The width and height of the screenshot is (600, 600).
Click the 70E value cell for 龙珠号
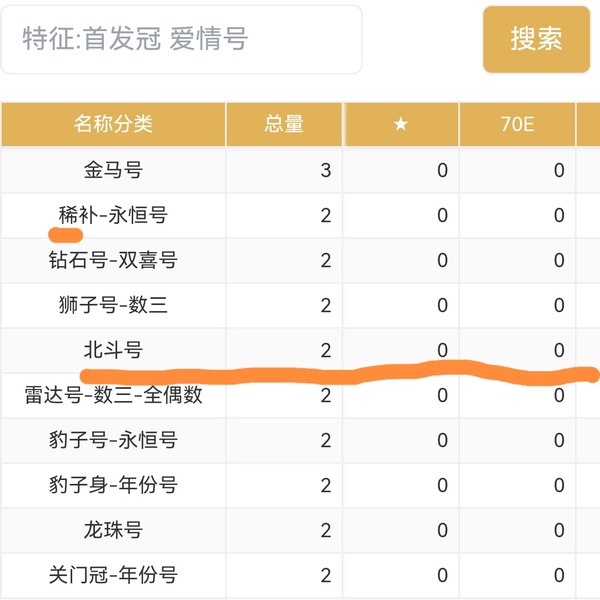click(559, 530)
